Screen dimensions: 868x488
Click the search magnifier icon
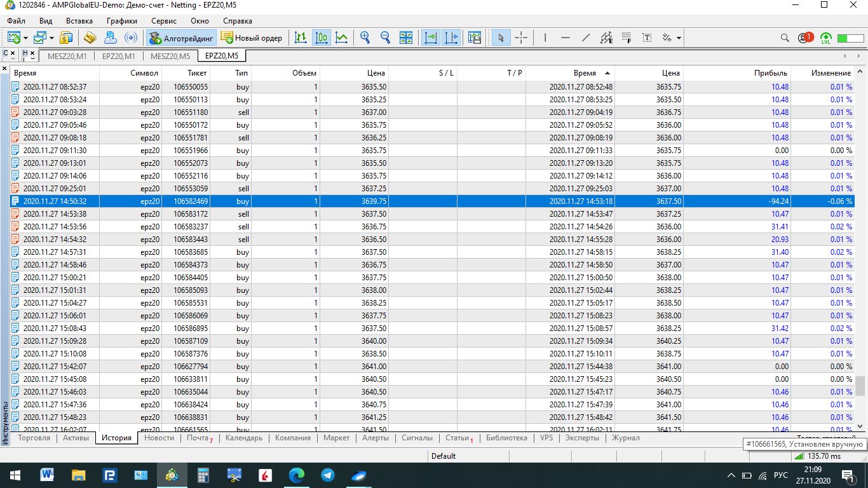point(785,37)
